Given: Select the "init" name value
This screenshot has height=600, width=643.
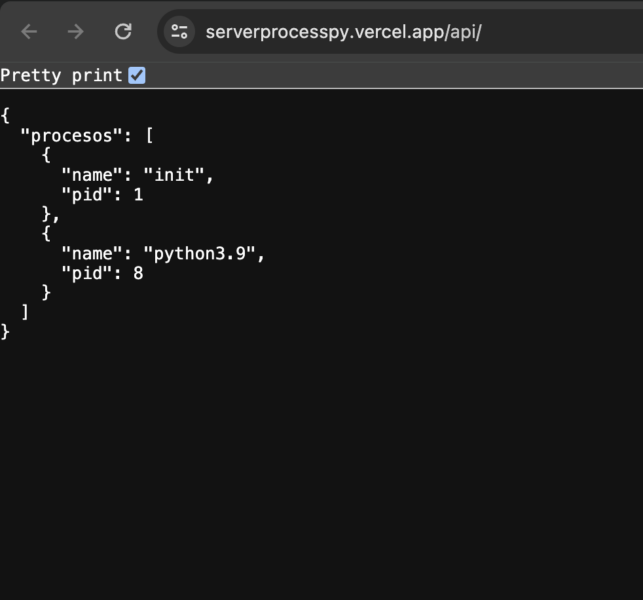Looking at the screenshot, I should click(174, 175).
